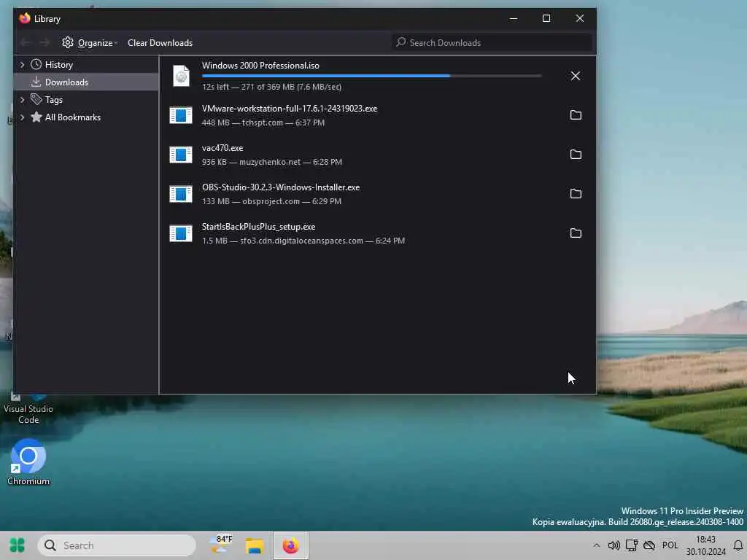Click the OBS-Studio-30.2.3-Windows-Installer.exe name
The height and width of the screenshot is (560, 747).
point(281,187)
